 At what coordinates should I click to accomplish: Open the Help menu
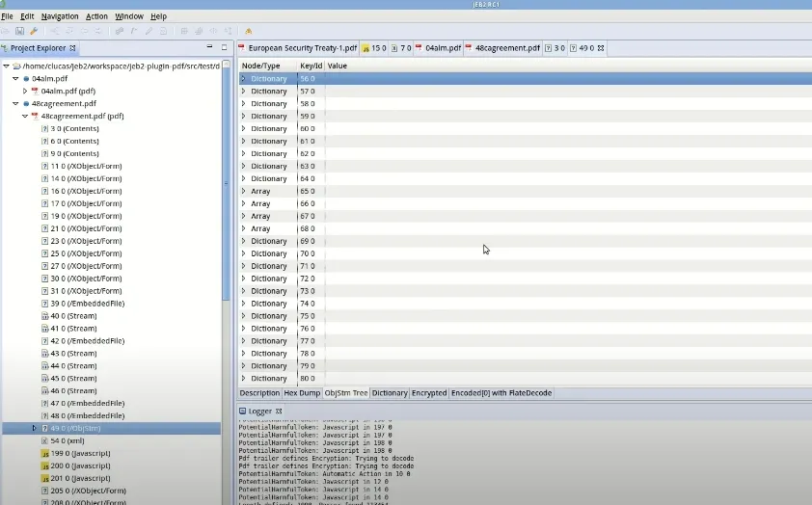tap(158, 16)
